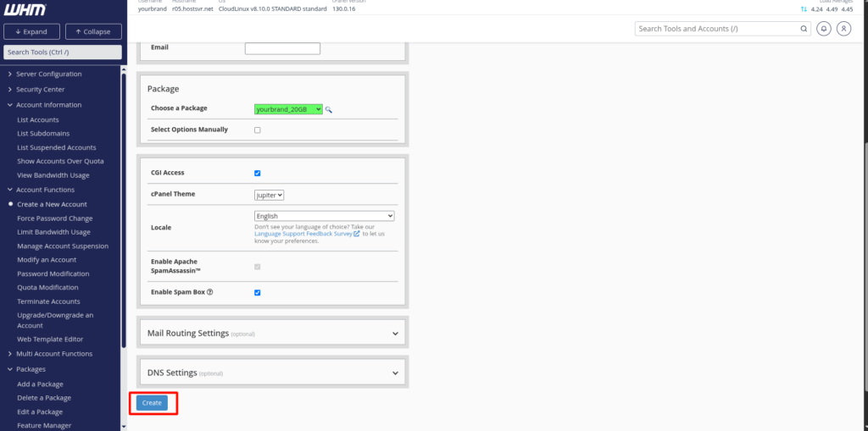Click the load averages arrows icon
The height and width of the screenshot is (431, 868).
tap(804, 9)
